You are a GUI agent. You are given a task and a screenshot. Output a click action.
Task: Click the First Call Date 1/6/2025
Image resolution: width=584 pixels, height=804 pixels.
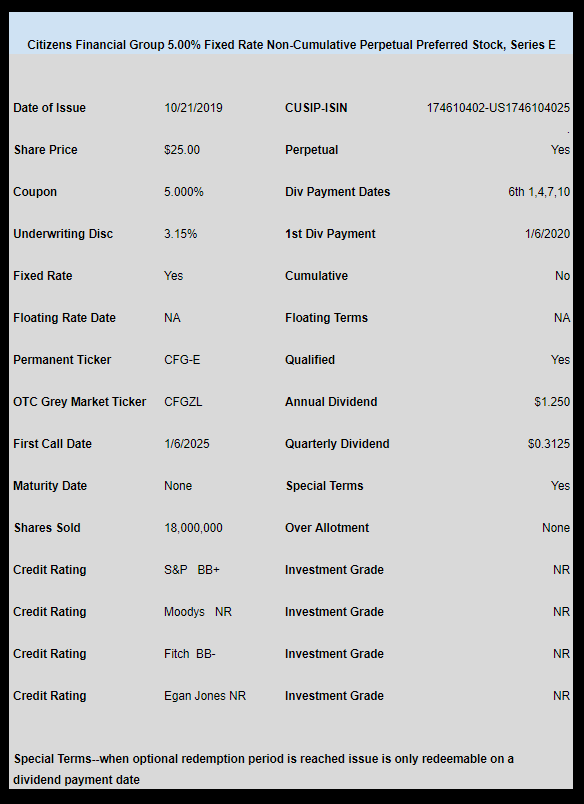(187, 444)
